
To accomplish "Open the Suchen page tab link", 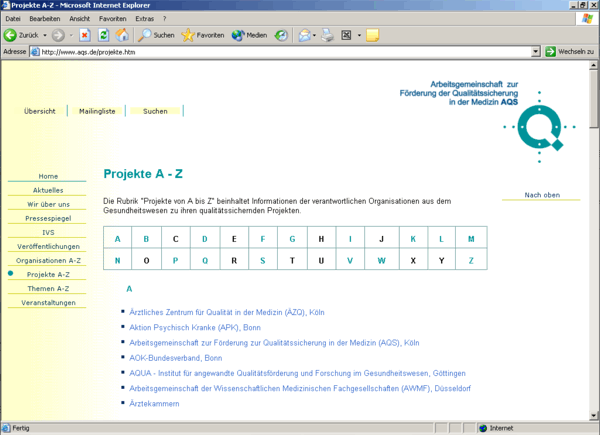I will pos(155,111).
